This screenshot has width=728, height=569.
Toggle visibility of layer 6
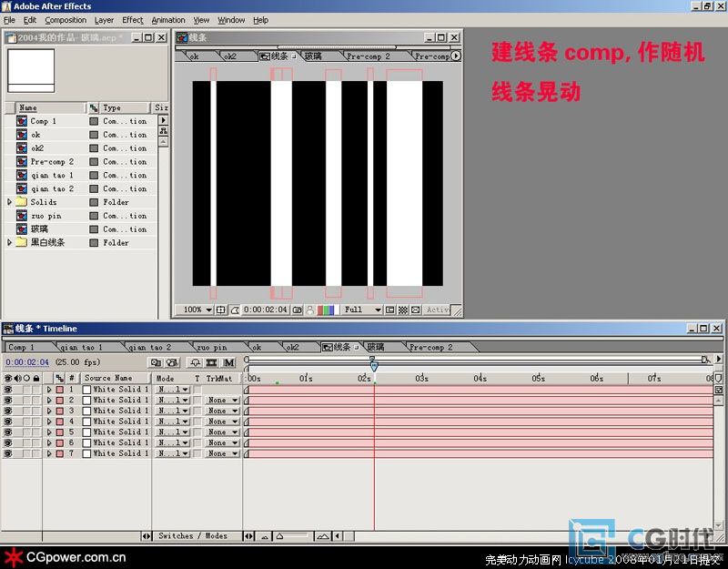pyautogui.click(x=8, y=442)
